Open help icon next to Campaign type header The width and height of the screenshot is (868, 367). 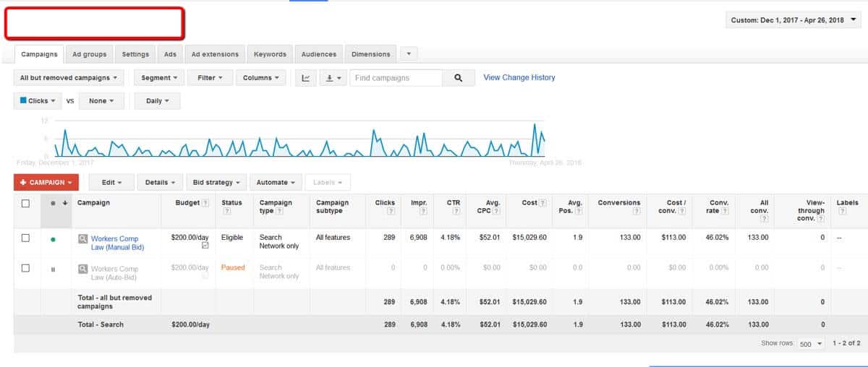[279, 212]
